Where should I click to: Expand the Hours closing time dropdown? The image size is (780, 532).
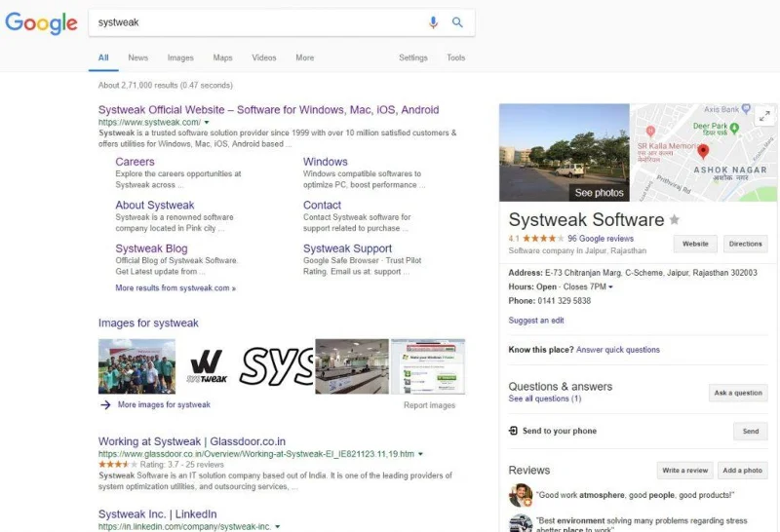tap(610, 287)
